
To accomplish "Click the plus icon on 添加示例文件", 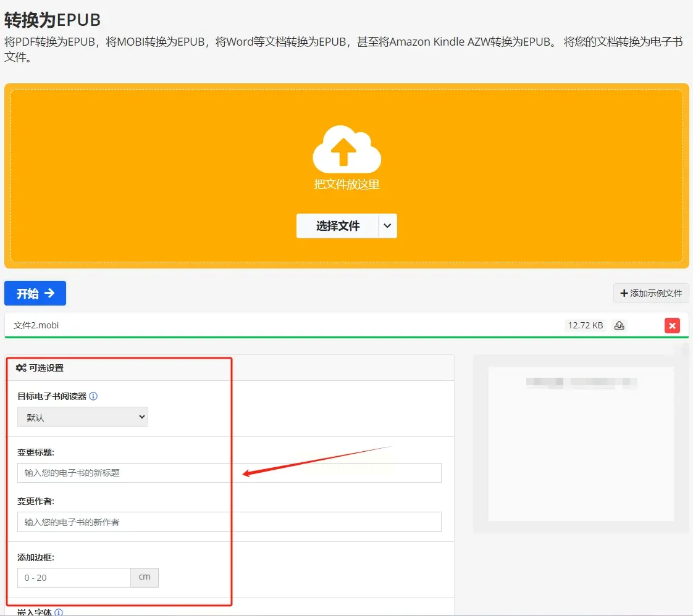I will (x=624, y=293).
